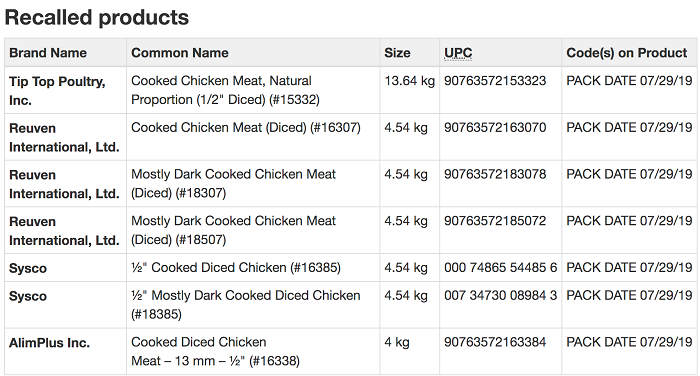This screenshot has width=700, height=376.
Task: Click Cooked Chicken Meat (Diced) (#16307)
Action: click(246, 128)
